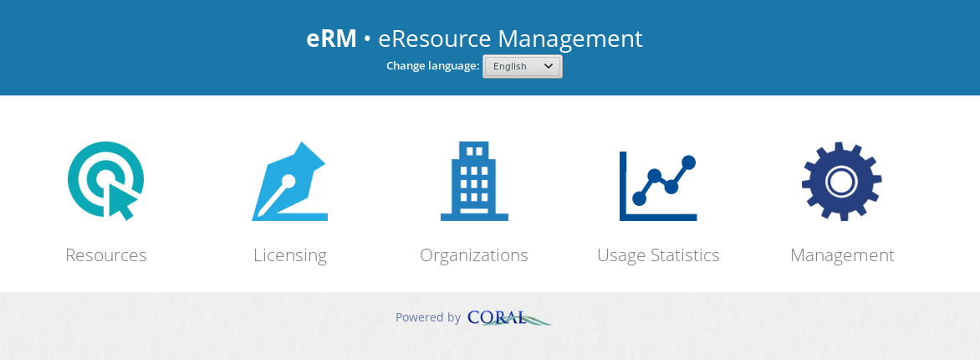Go to the Management text link
The width and height of the screenshot is (980, 360).
(x=842, y=255)
